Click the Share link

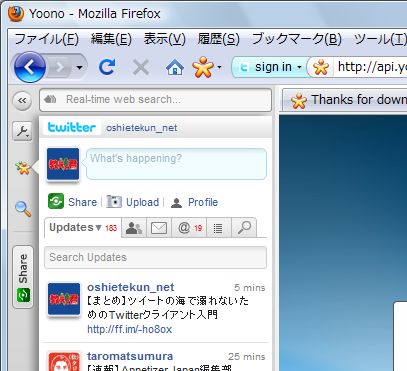tap(82, 202)
